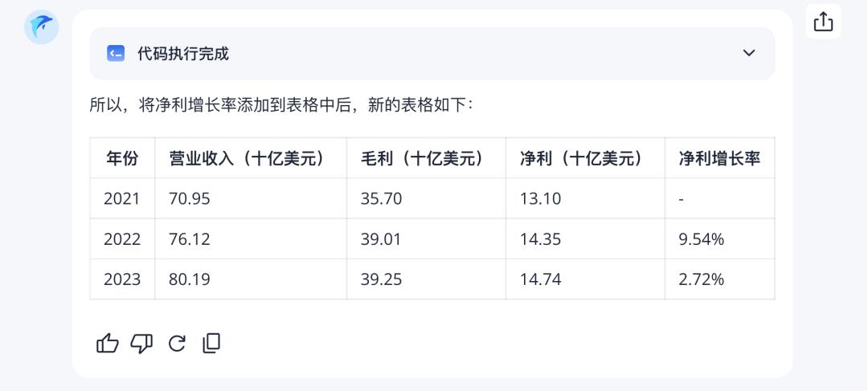Regenerate the response with refresh icon
Image resolution: width=868 pixels, height=391 pixels.
pos(177,344)
